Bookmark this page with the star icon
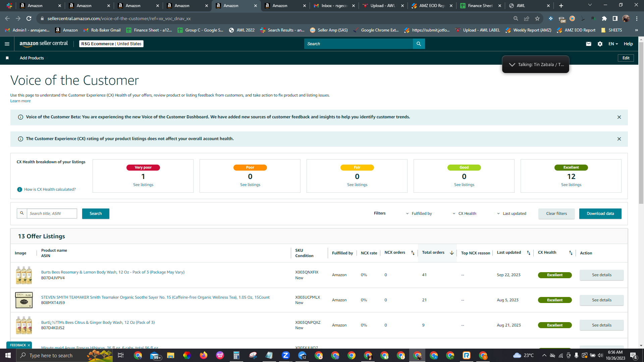644x362 pixels. (537, 19)
